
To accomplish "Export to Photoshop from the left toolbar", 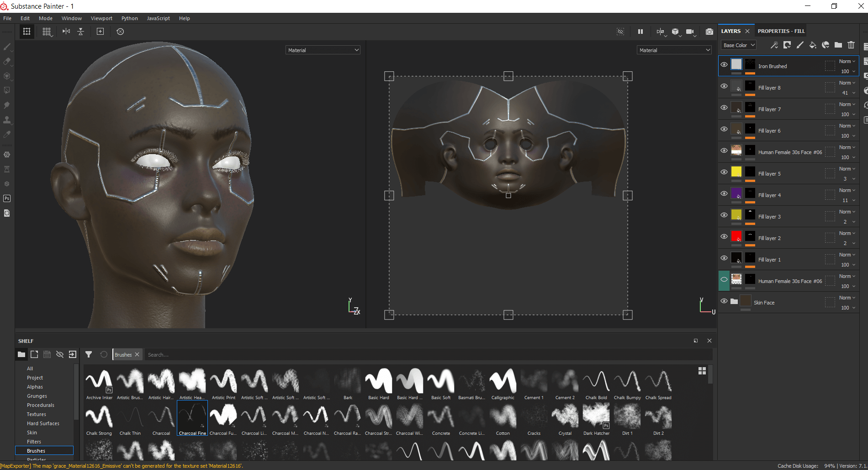I will point(7,198).
